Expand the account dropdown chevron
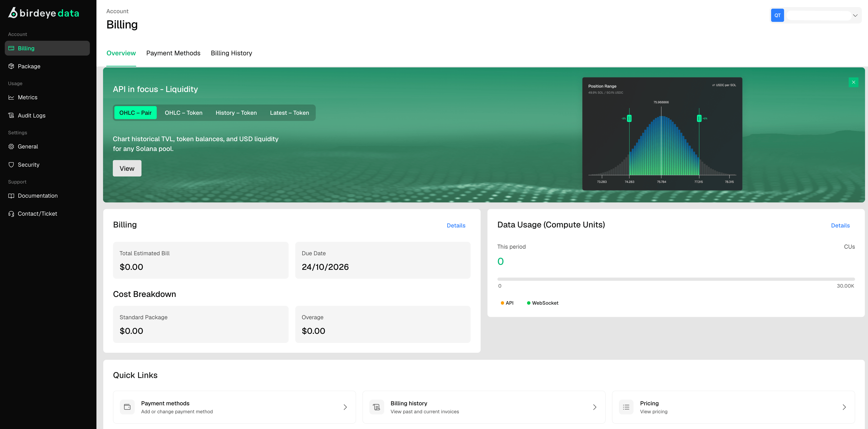 [855, 15]
